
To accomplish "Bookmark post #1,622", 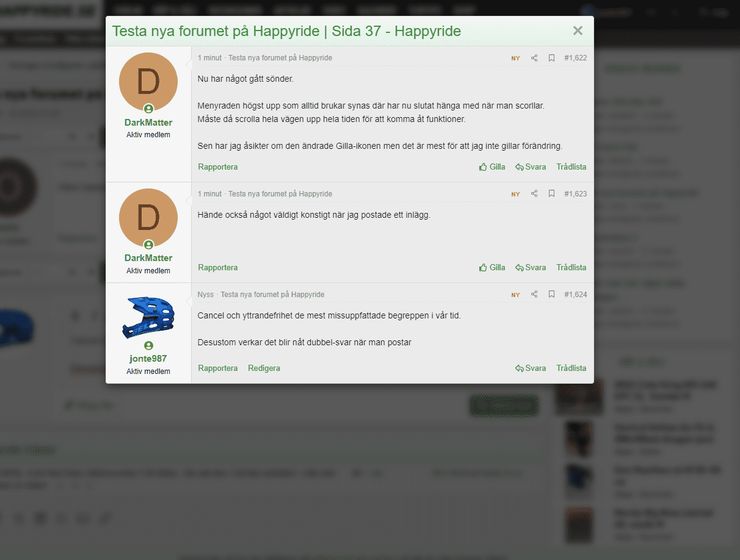I will [551, 58].
